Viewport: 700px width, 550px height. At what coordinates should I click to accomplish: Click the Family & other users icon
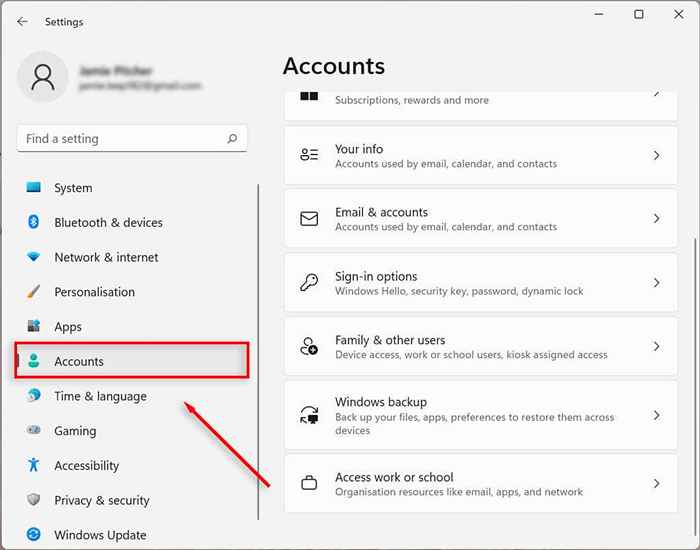[x=309, y=346]
